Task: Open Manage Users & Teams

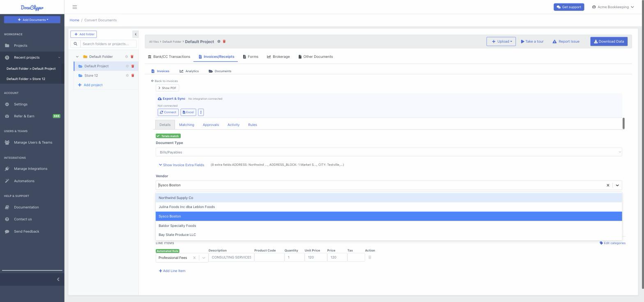Action: tap(33, 142)
